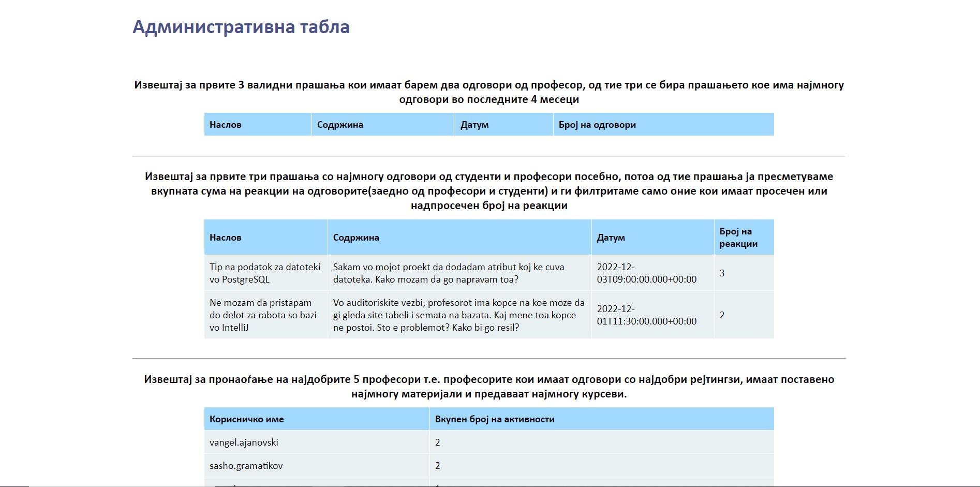Viewport: 980px width, 487px height.
Task: Click the "Вкупен број на активности" column header
Action: [495, 419]
